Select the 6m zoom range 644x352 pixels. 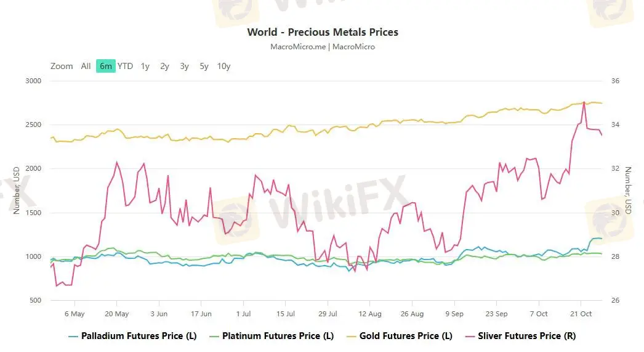pos(106,66)
